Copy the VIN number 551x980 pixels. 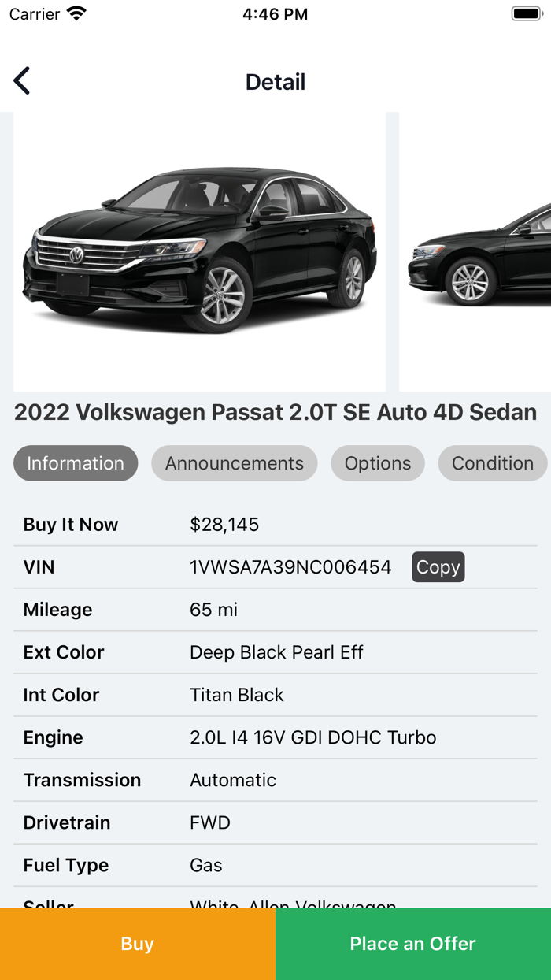coord(438,567)
